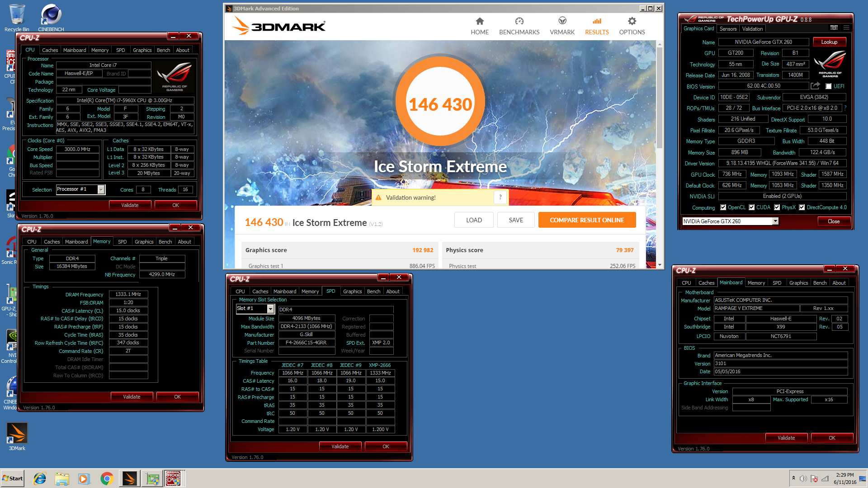
Task: Open the GPU-Z hamburger menu
Action: click(x=846, y=28)
